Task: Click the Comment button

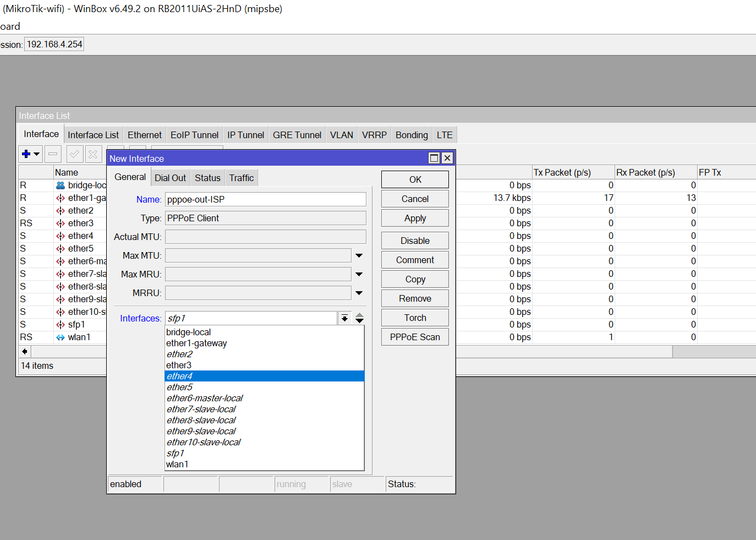Action: [415, 260]
